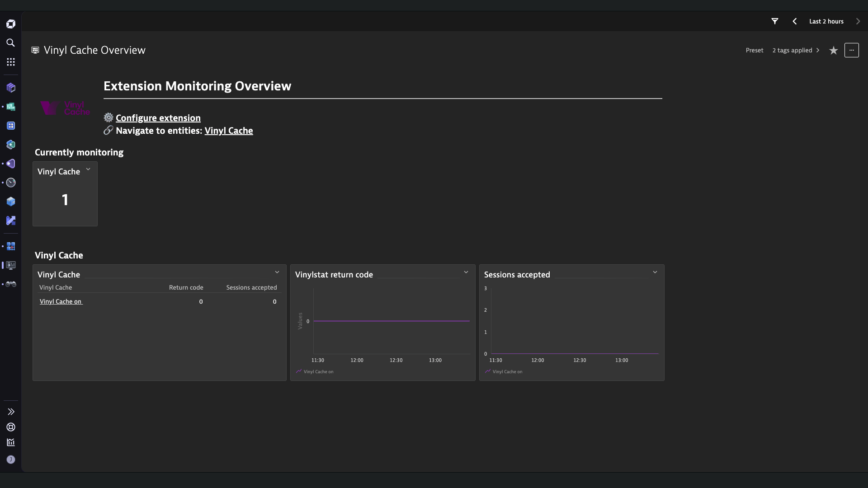Open the Vinyl Cache on entity link
The image size is (868, 488).
point(61,301)
